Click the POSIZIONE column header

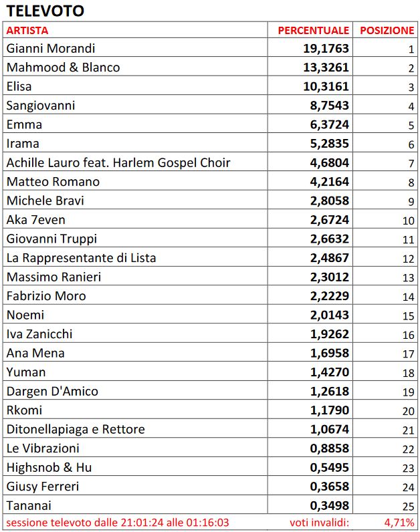(387, 31)
